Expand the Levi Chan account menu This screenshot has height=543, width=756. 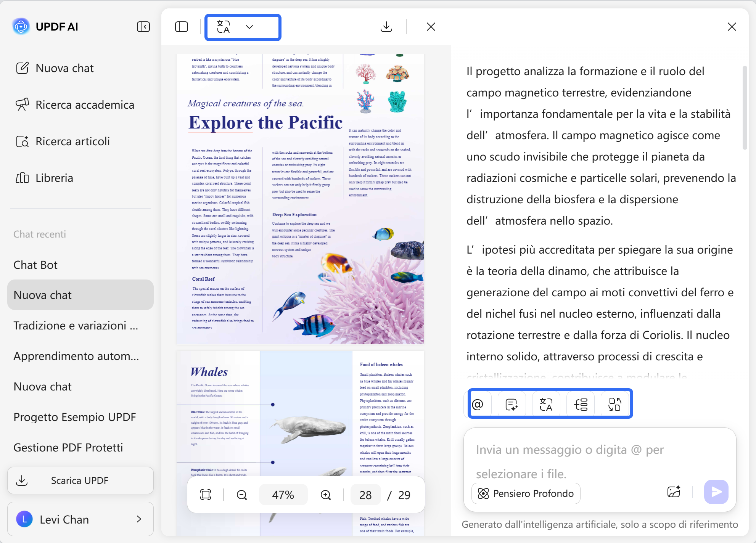80,519
